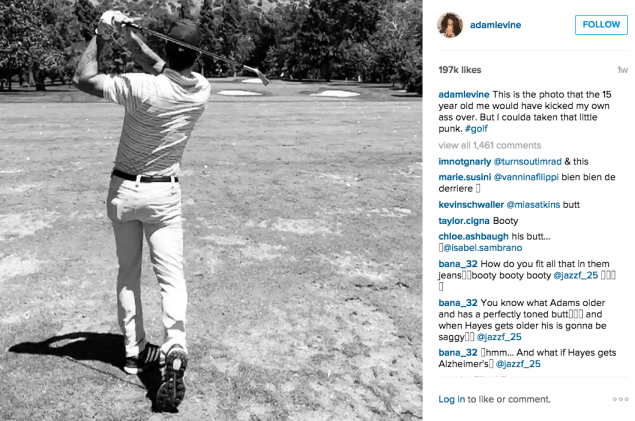Click the 197k likes count
The height and width of the screenshot is (421, 635).
[460, 70]
